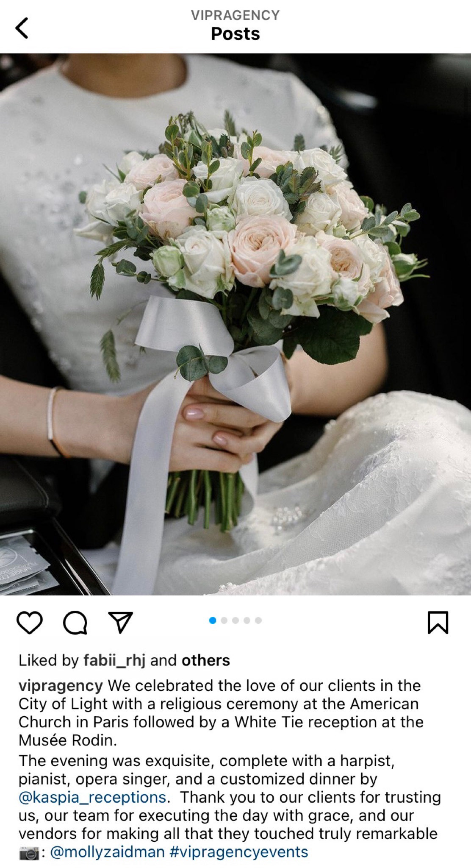Open fabii_rhj profile from likes
This screenshot has width=471, height=868.
tap(114, 660)
